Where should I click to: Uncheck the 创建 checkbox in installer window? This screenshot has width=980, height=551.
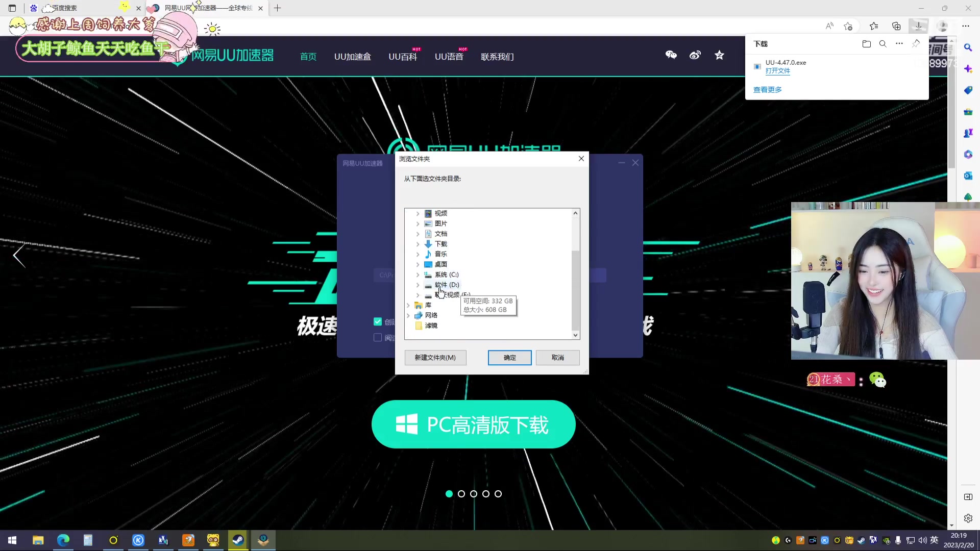[378, 321]
